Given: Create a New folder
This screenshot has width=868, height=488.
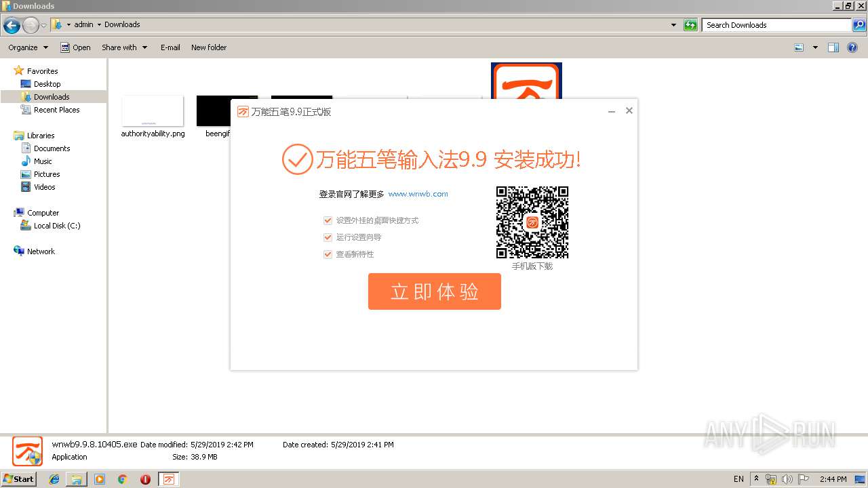Looking at the screenshot, I should [x=209, y=47].
